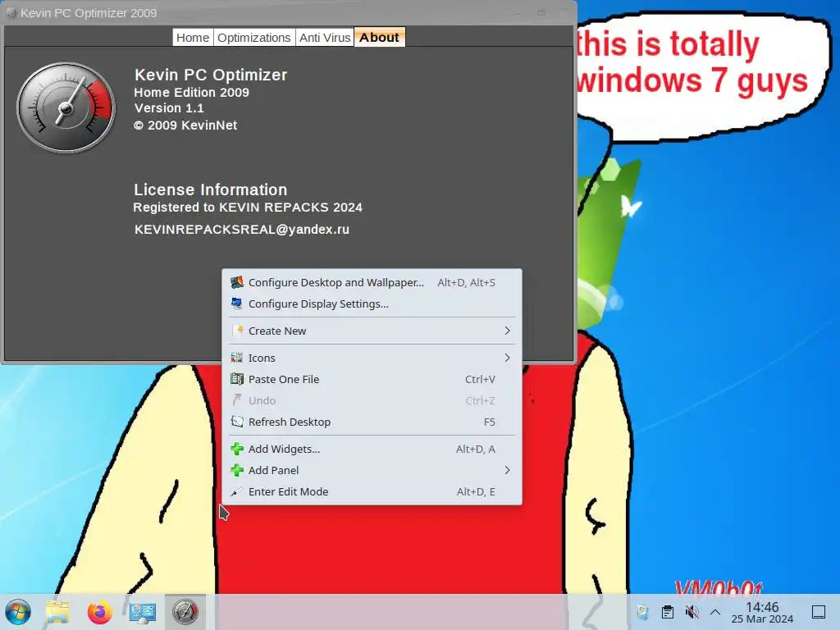Open the Add Panel submenu
Screen dimensions: 840x630
click(x=372, y=470)
